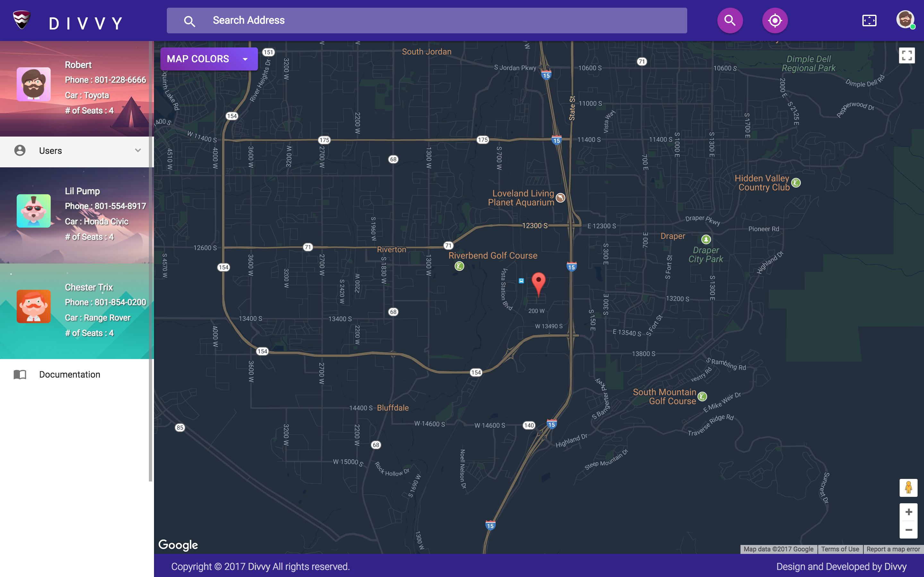Open the user avatar in the top-right corner
924x577 pixels.
pos(905,20)
